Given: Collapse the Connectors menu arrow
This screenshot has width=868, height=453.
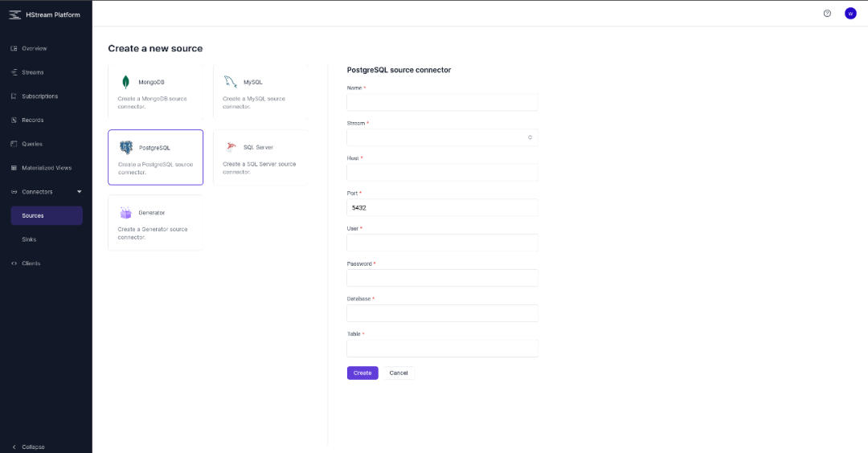Looking at the screenshot, I should tap(79, 192).
